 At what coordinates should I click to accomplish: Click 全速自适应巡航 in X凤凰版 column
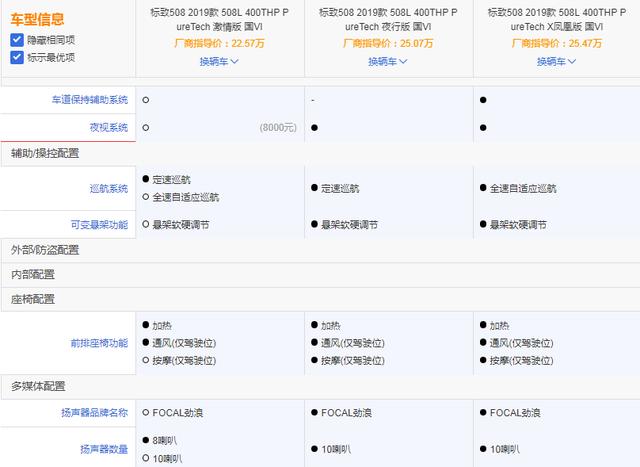tap(523, 189)
